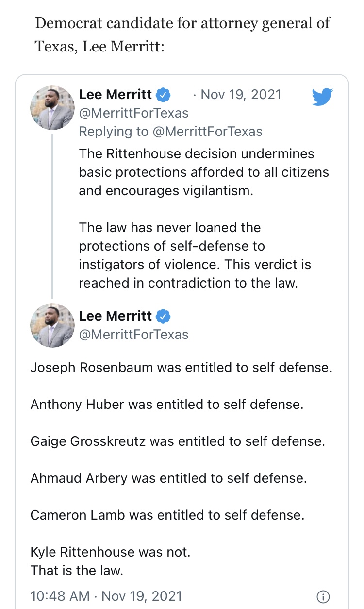Open the "10:48 AM · Nov 19, 2021" timestamp
This screenshot has width=364, height=609.
click(106, 596)
